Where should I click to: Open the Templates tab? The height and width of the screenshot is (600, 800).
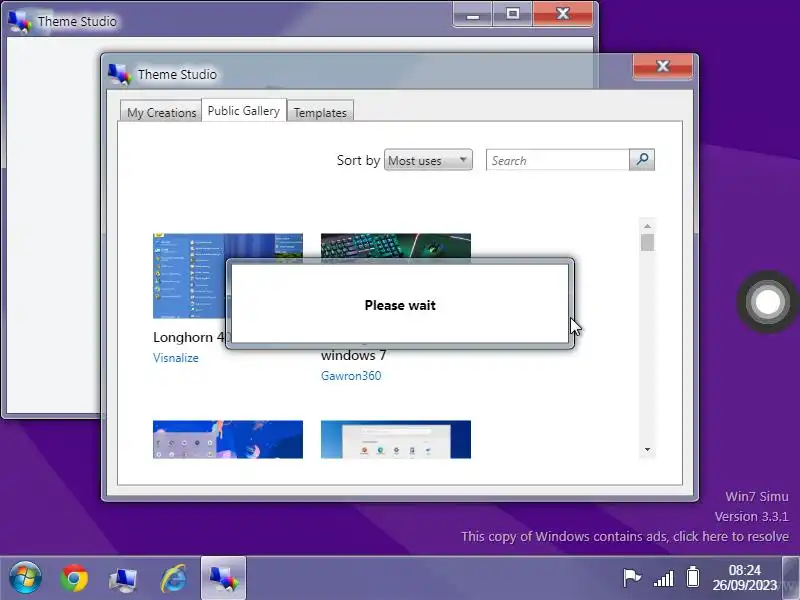pos(320,112)
